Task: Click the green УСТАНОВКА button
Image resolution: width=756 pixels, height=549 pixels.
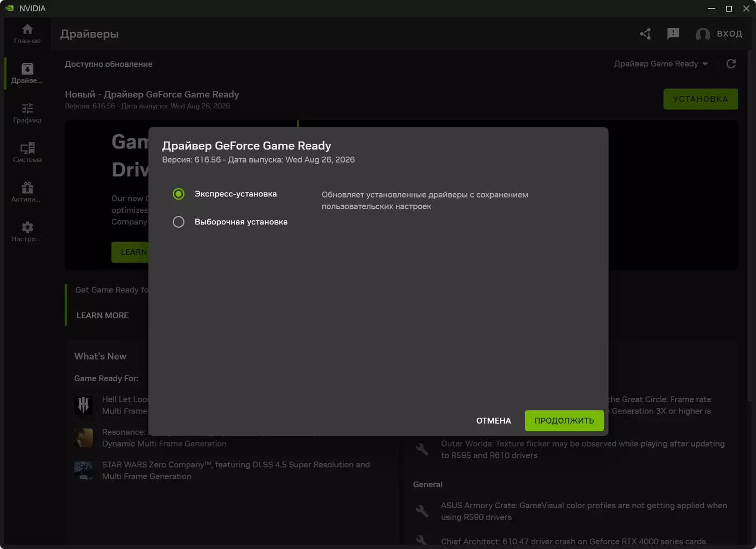Action: pos(701,99)
